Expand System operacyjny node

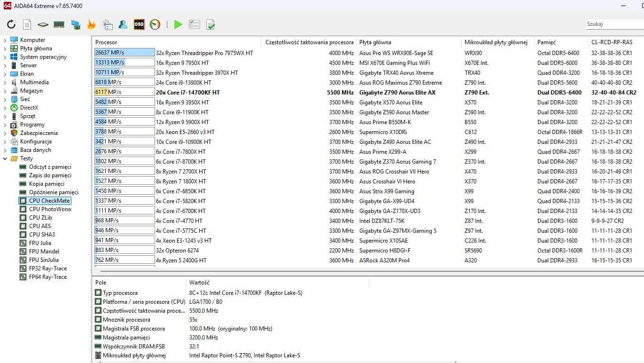click(x=5, y=57)
